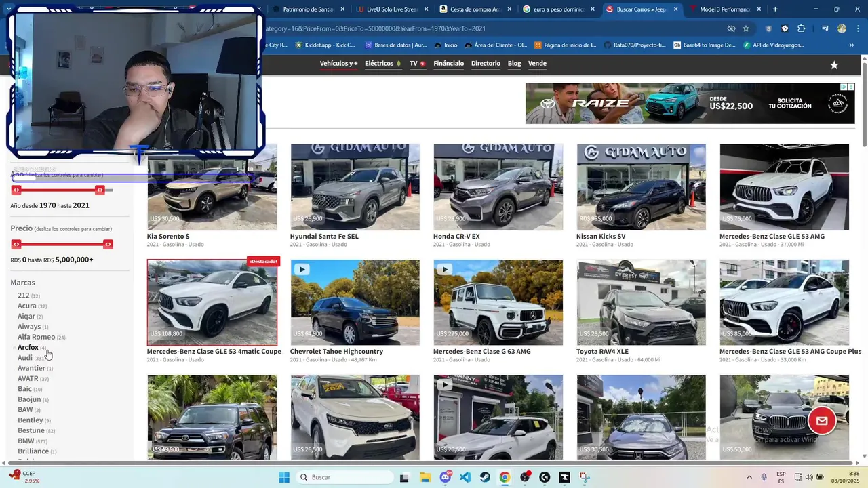
Task: Open the Chrome extensions puzzle icon
Action: pyautogui.click(x=801, y=28)
